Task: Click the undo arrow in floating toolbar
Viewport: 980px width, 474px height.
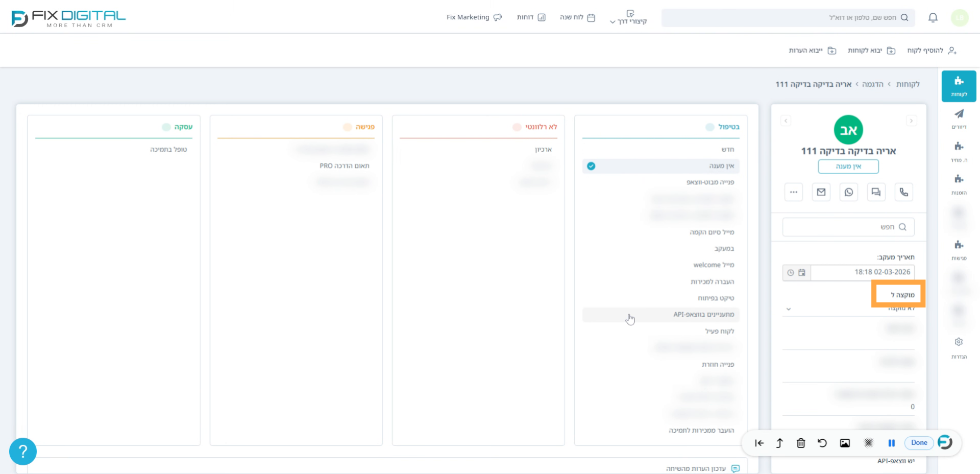Action: (822, 443)
